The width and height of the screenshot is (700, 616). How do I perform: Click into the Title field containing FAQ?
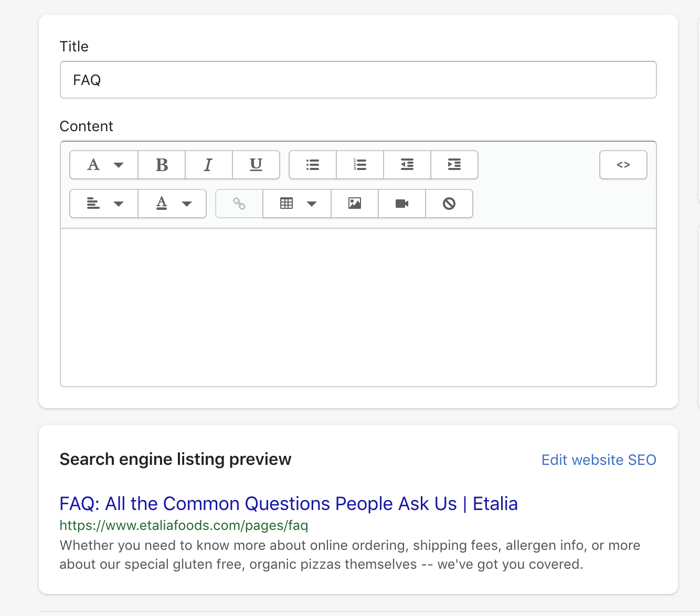coord(358,80)
